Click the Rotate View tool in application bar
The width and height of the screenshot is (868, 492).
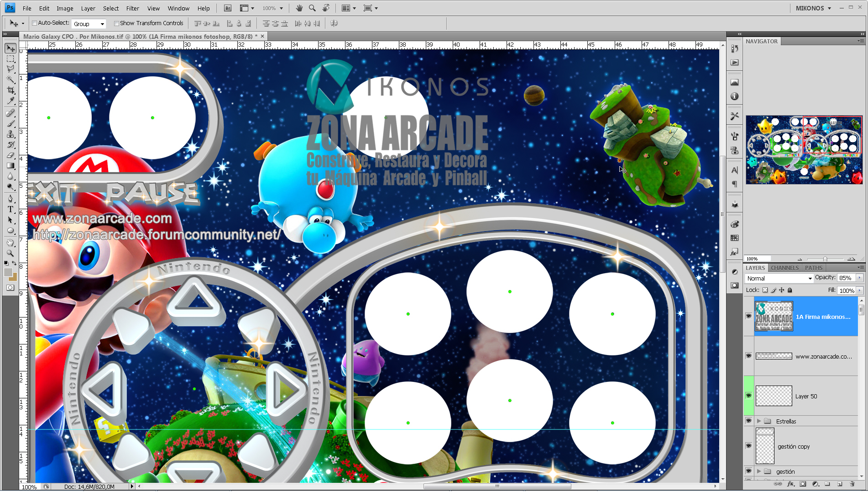(x=326, y=8)
